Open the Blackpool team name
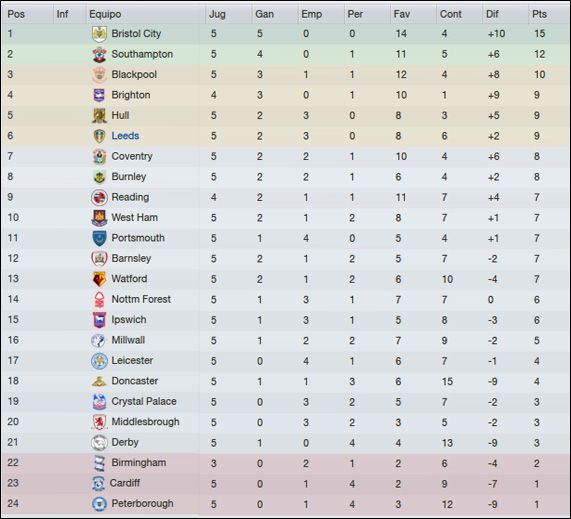The image size is (571, 519). [134, 75]
